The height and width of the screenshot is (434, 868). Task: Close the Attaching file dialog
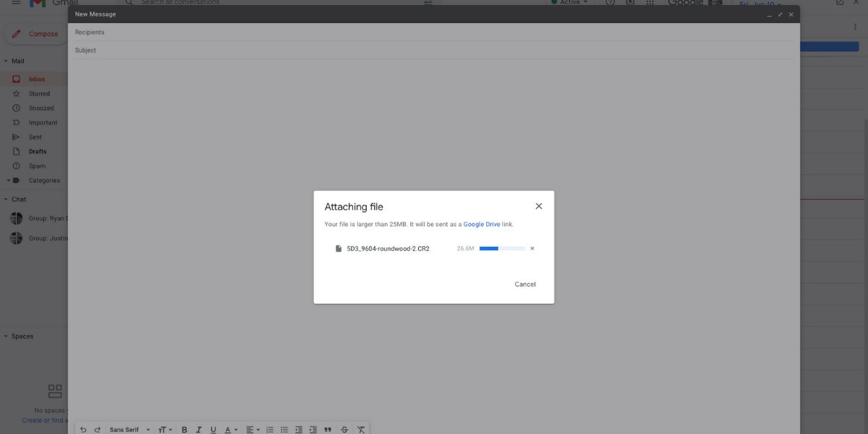[538, 206]
